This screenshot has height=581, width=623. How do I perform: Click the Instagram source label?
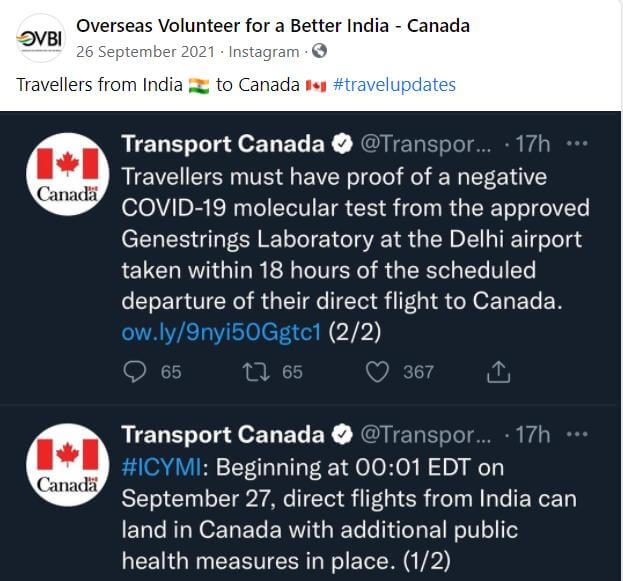(x=264, y=52)
